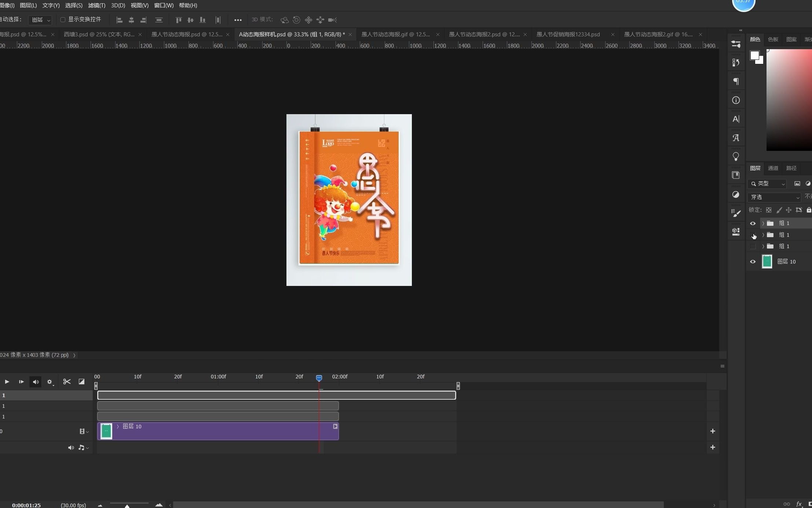Switch to the 路径 panel tab
This screenshot has height=508, width=812.
pos(791,168)
